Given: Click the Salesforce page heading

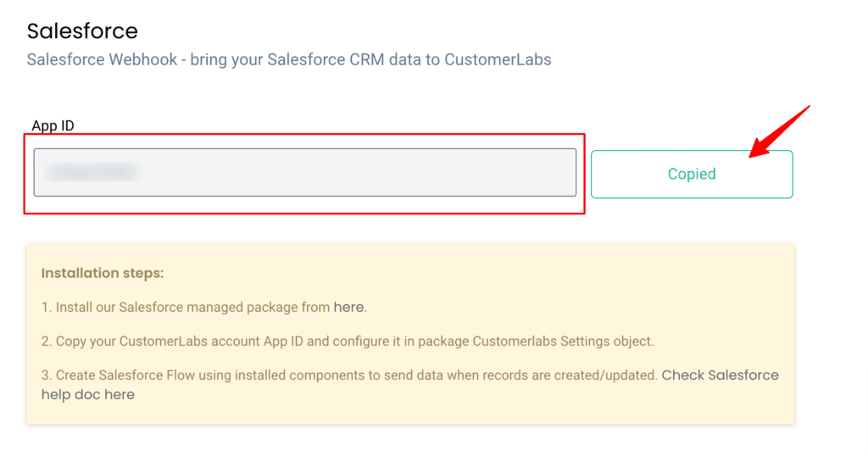Looking at the screenshot, I should 82,31.
